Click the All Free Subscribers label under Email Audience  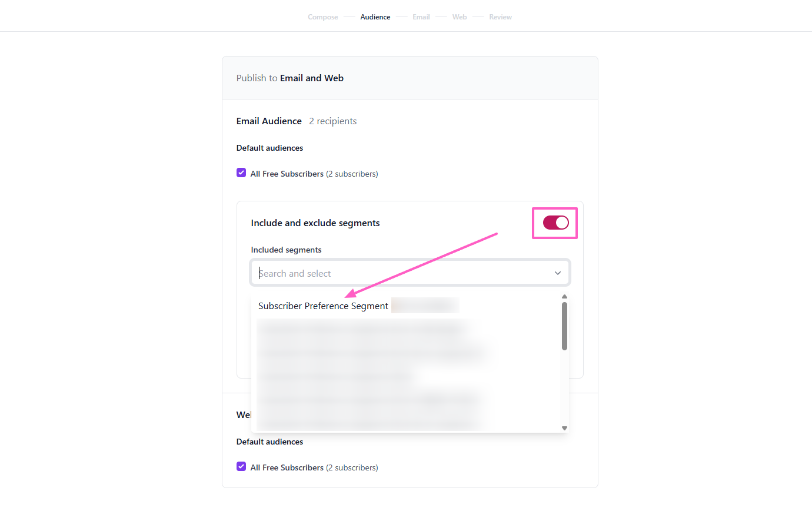pyautogui.click(x=287, y=174)
